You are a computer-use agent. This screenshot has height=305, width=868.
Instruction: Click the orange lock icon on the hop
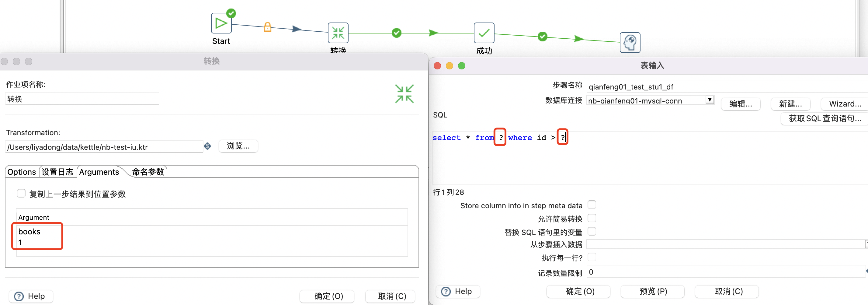point(268,27)
